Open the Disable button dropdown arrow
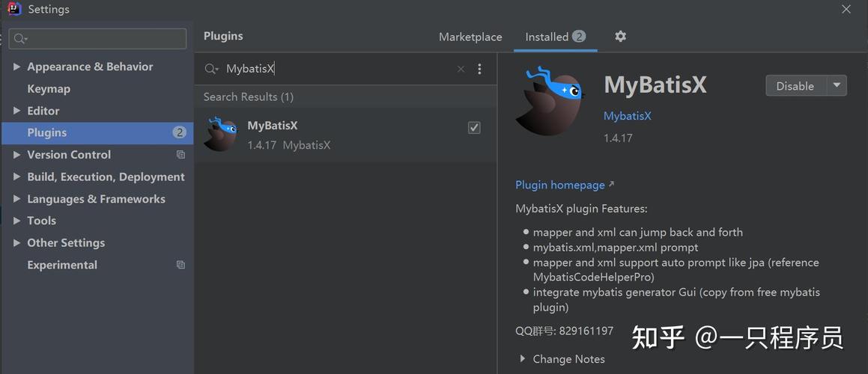The height and width of the screenshot is (374, 868). (x=837, y=86)
